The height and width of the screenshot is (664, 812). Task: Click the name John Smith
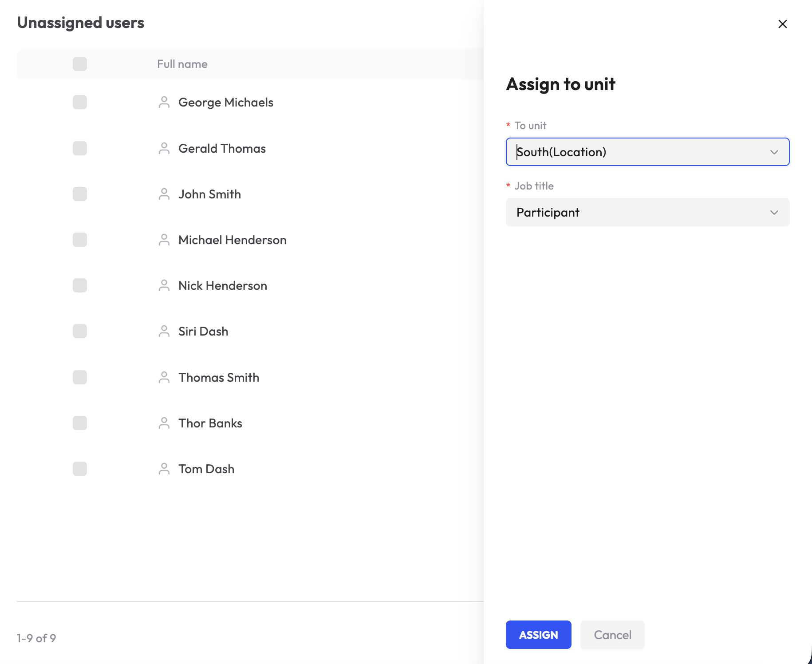209,194
